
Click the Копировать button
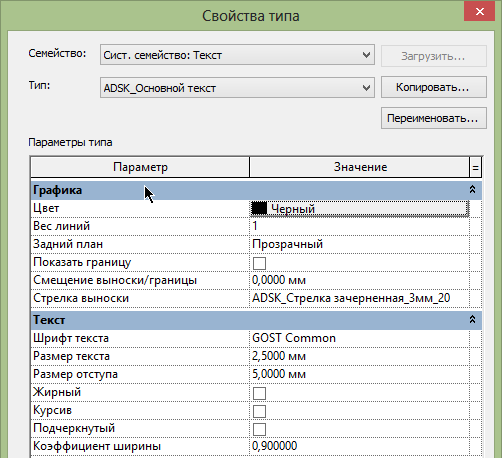click(x=434, y=87)
